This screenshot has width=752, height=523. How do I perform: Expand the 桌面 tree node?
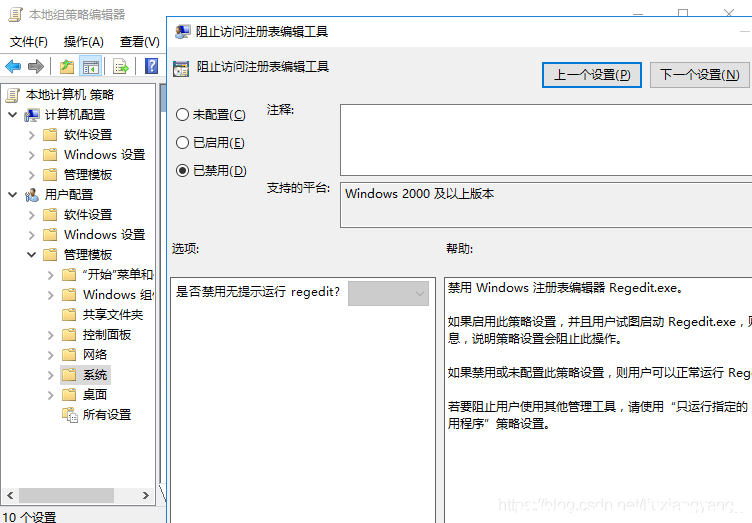point(51,395)
